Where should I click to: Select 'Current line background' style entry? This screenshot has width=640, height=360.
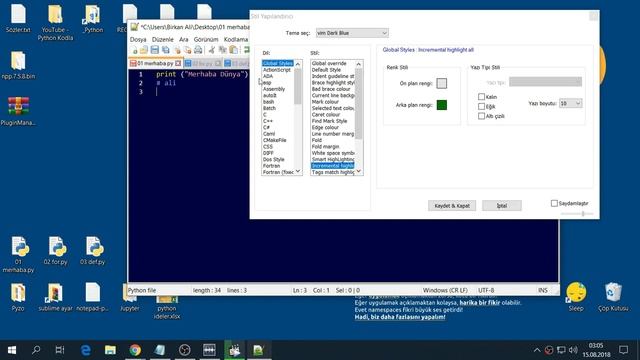[333, 95]
